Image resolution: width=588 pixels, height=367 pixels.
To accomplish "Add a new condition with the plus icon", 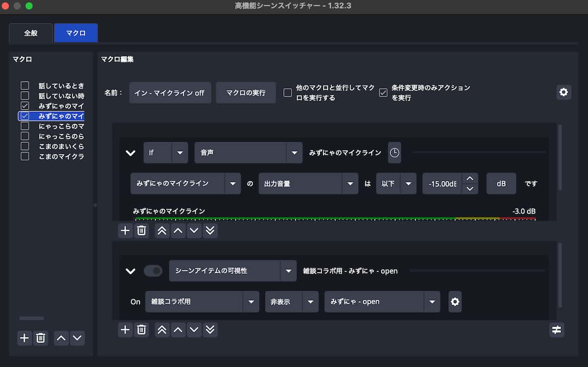I will 125,231.
